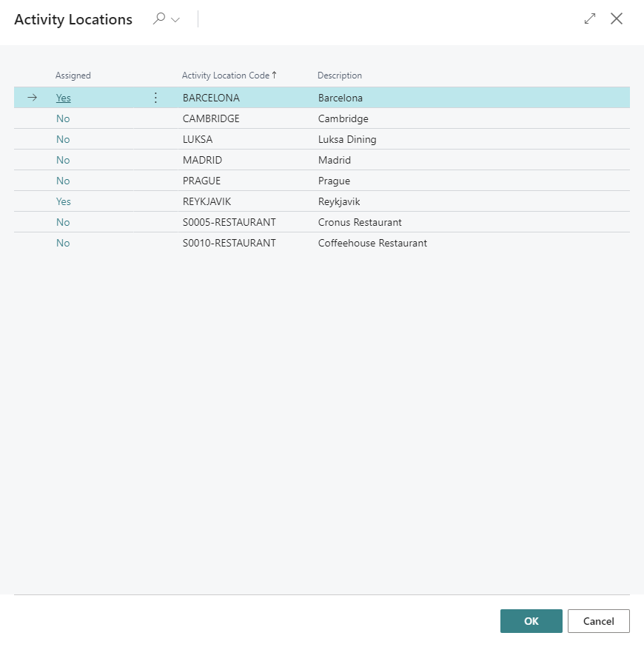Sort by Activity Location Code column

pyautogui.click(x=226, y=76)
